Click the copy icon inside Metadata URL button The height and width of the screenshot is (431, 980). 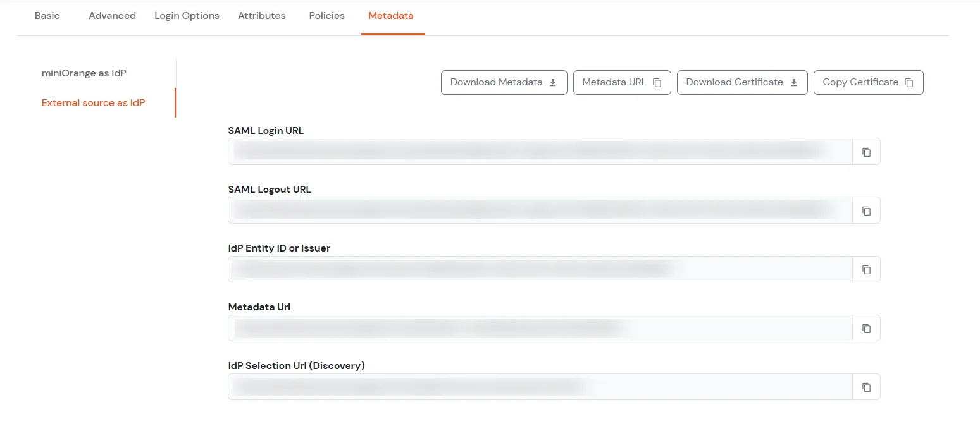pyautogui.click(x=658, y=82)
